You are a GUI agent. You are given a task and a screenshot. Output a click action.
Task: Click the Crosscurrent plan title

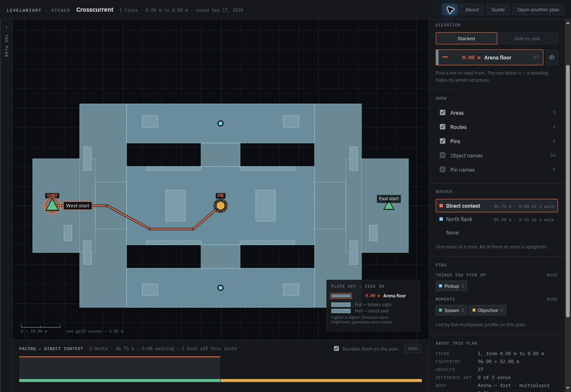(95, 10)
